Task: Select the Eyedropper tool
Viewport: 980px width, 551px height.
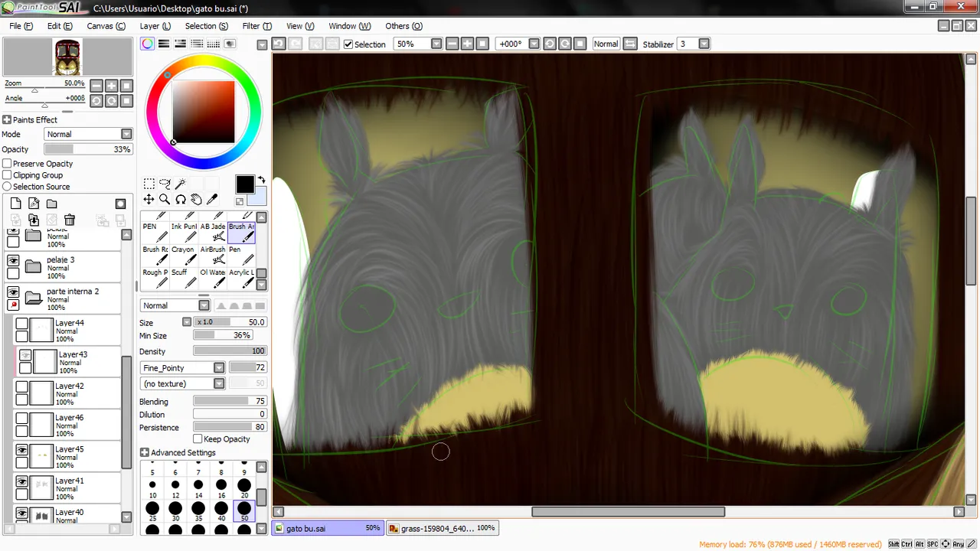Action: tap(213, 199)
